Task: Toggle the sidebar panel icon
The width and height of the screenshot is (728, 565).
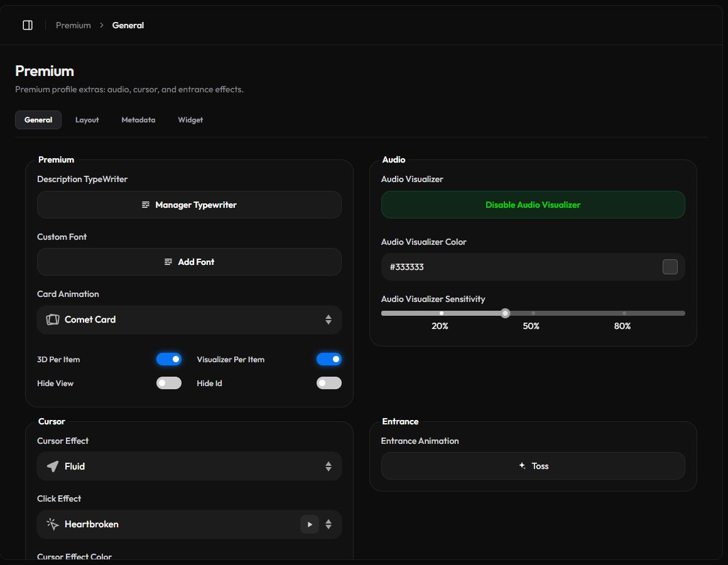Action: tap(28, 25)
